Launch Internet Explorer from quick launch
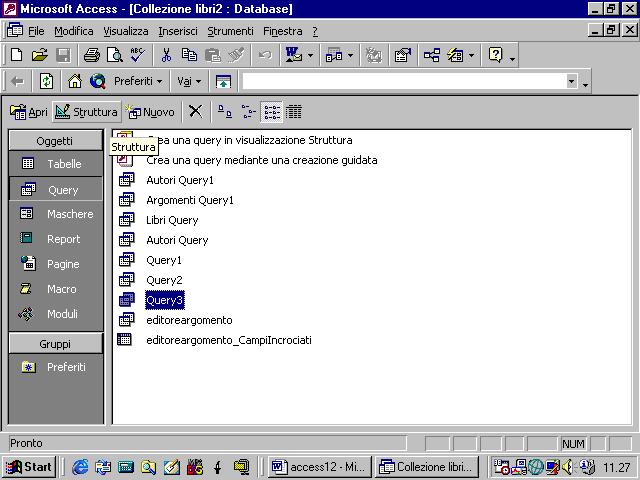This screenshot has height=480, width=640. pyautogui.click(x=80, y=467)
